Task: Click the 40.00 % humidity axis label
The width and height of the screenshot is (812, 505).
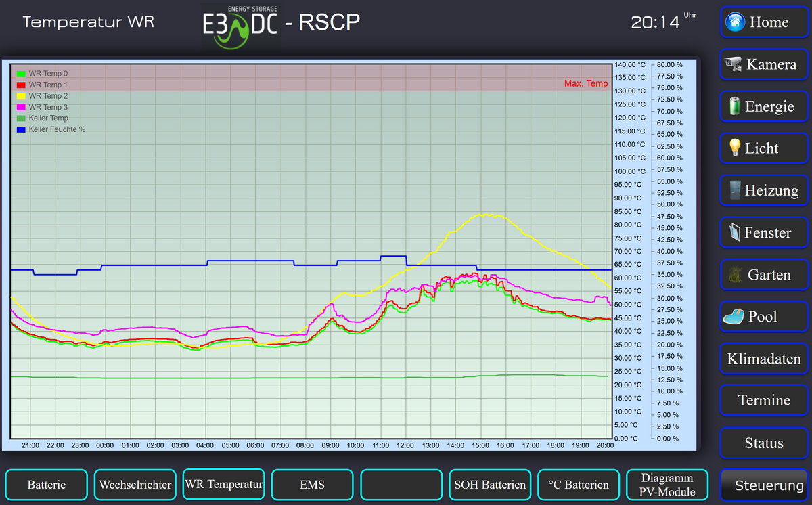Action: [669, 252]
